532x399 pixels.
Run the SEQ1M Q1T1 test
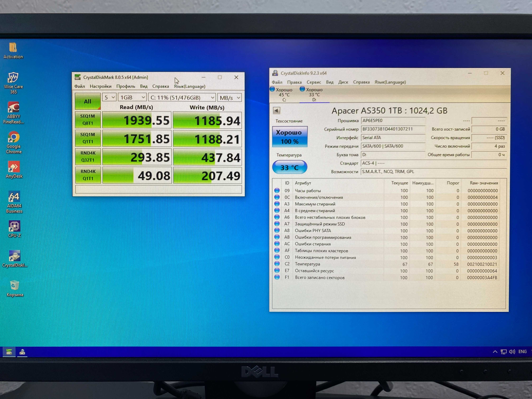88,138
